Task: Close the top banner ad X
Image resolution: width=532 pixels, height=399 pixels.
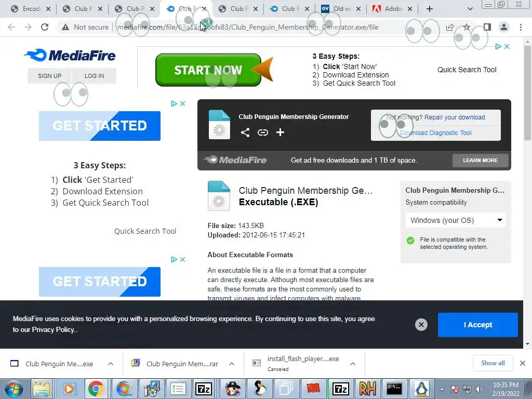Action: [x=507, y=46]
